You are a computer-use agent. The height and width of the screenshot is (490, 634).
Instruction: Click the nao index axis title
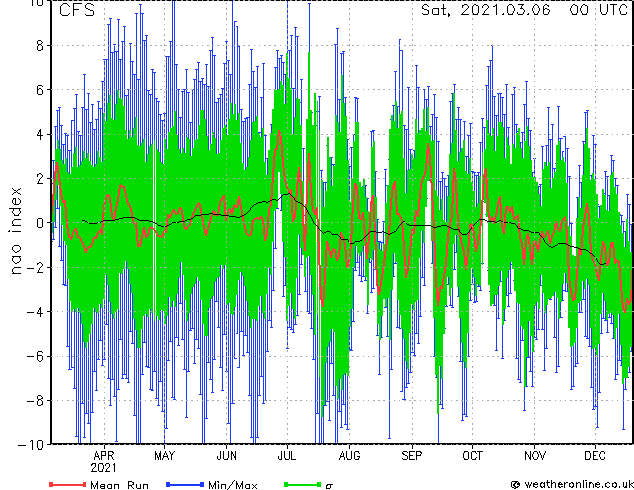[15, 231]
